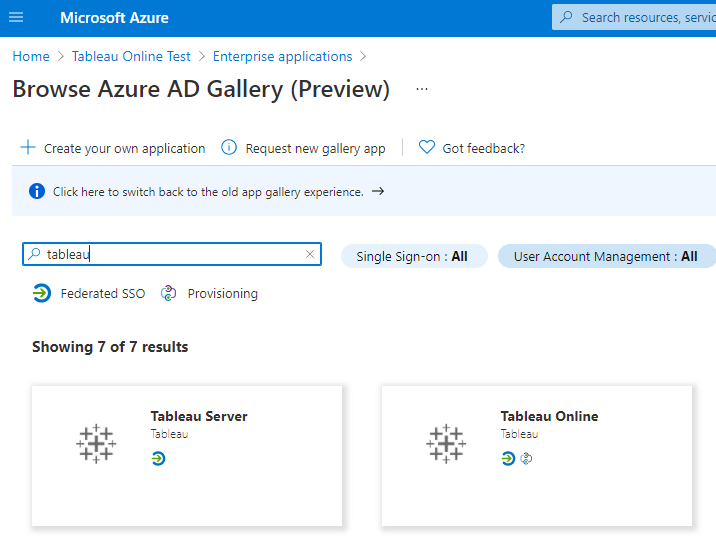Click the blue info icon in banner

tap(37, 191)
